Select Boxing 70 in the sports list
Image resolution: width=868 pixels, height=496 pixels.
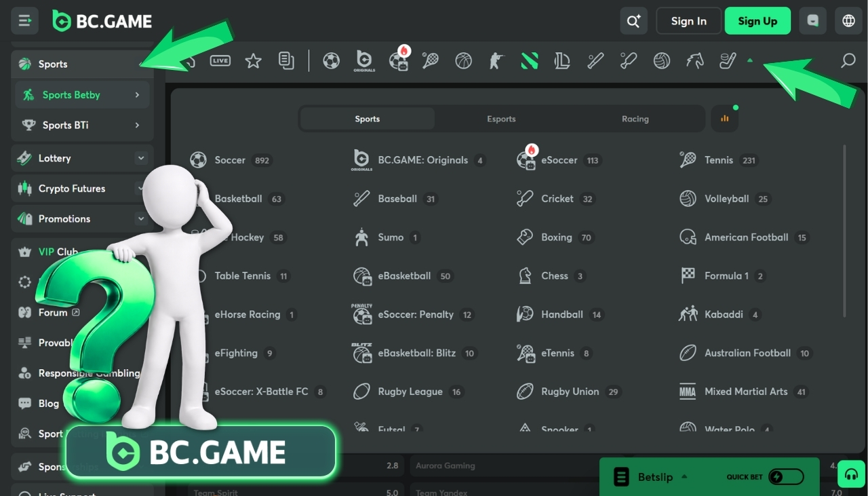(x=555, y=237)
